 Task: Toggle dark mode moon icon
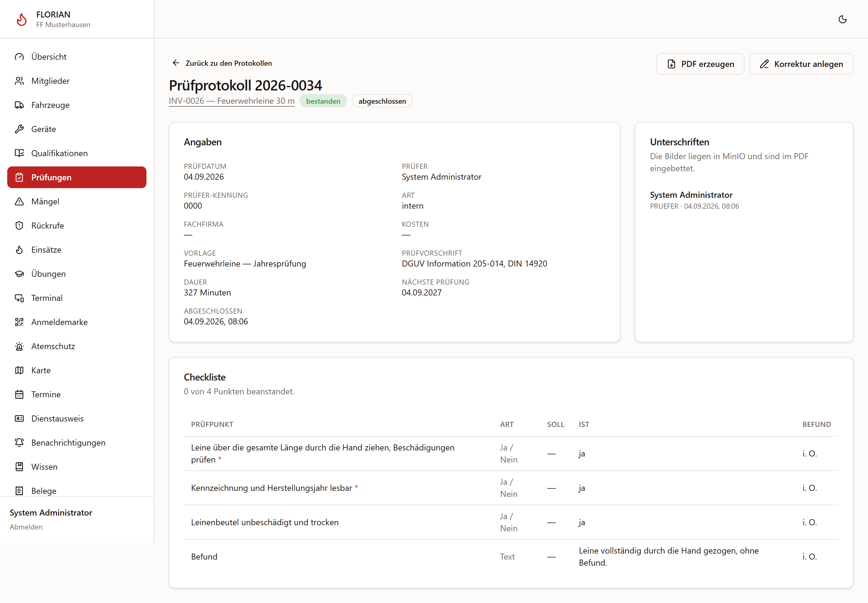842,19
